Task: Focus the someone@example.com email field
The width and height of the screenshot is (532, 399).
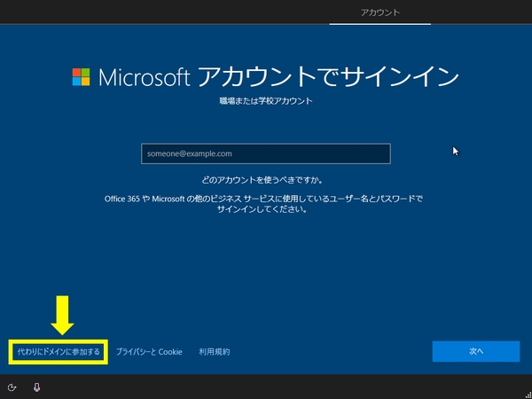Action: click(x=266, y=153)
